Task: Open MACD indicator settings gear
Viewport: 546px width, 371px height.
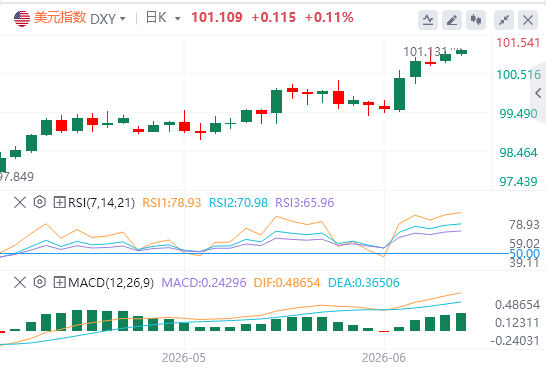Action: pyautogui.click(x=40, y=282)
